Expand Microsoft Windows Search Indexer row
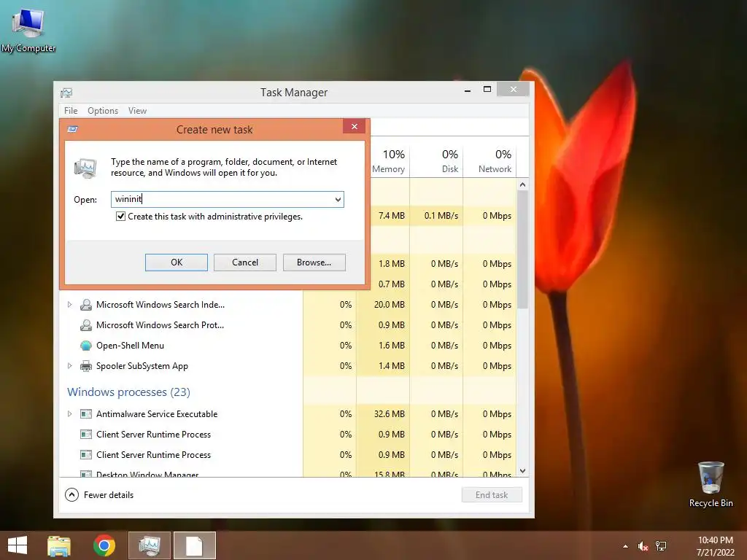 [69, 305]
